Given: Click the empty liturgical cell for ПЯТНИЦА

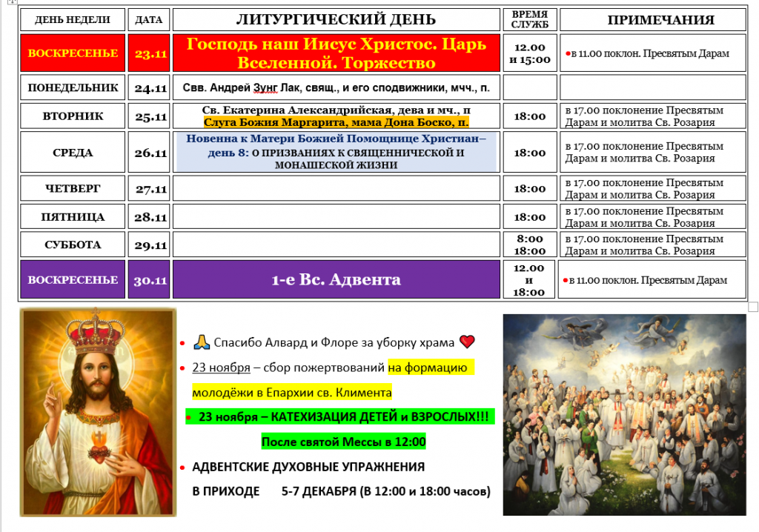Looking at the screenshot, I should point(335,217).
